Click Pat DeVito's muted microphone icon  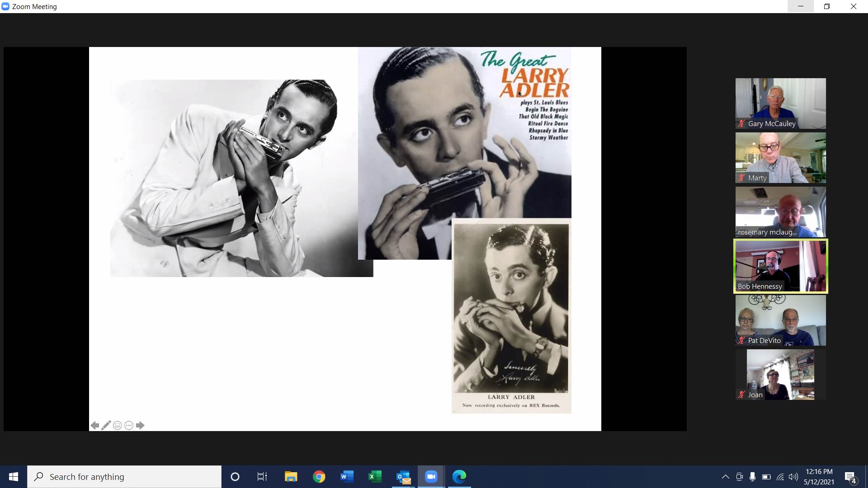741,340
